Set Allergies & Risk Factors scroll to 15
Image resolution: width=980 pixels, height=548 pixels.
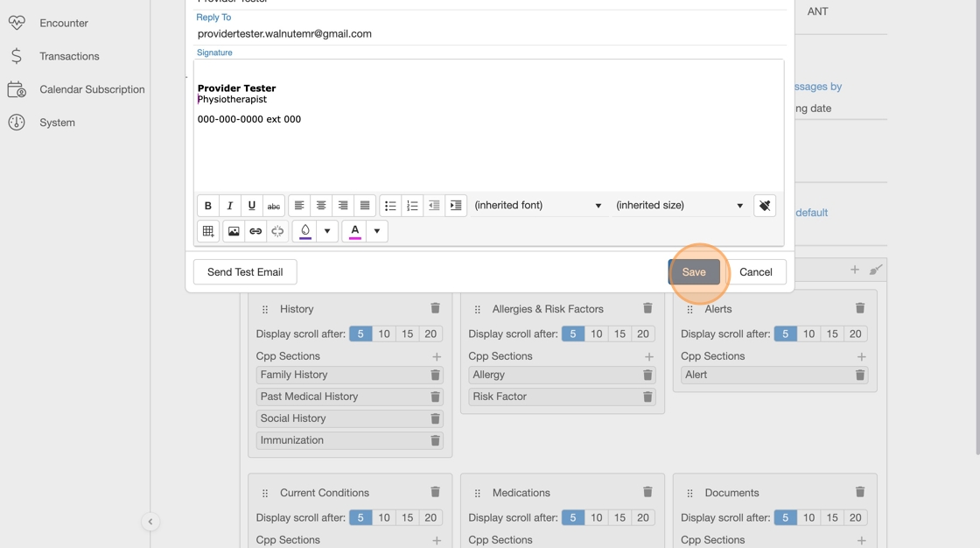pyautogui.click(x=619, y=334)
